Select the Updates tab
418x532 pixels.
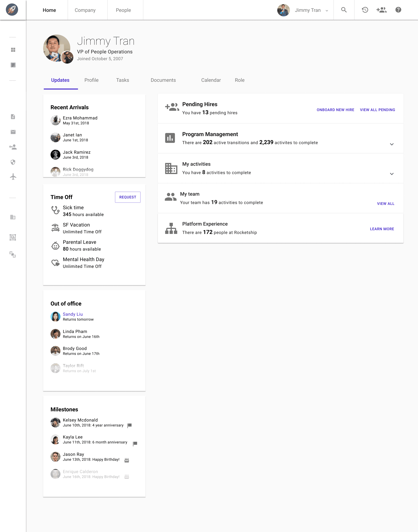(60, 80)
